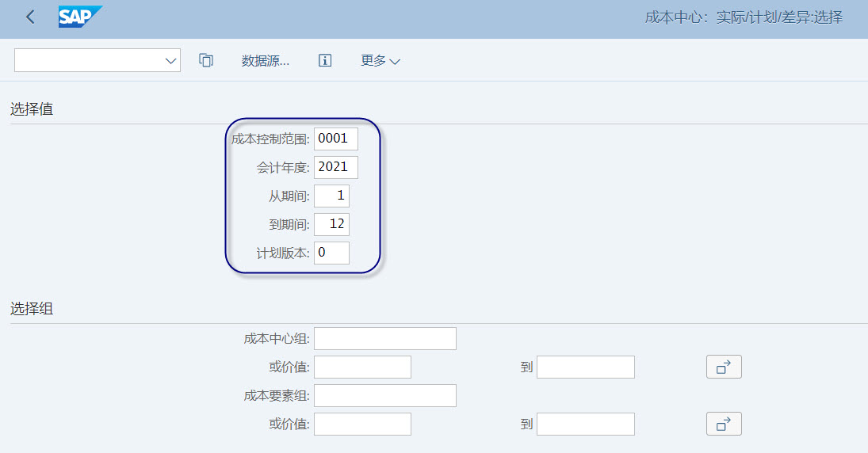Focus the 成本要素组 input field
The height and width of the screenshot is (453, 868).
click(x=385, y=396)
